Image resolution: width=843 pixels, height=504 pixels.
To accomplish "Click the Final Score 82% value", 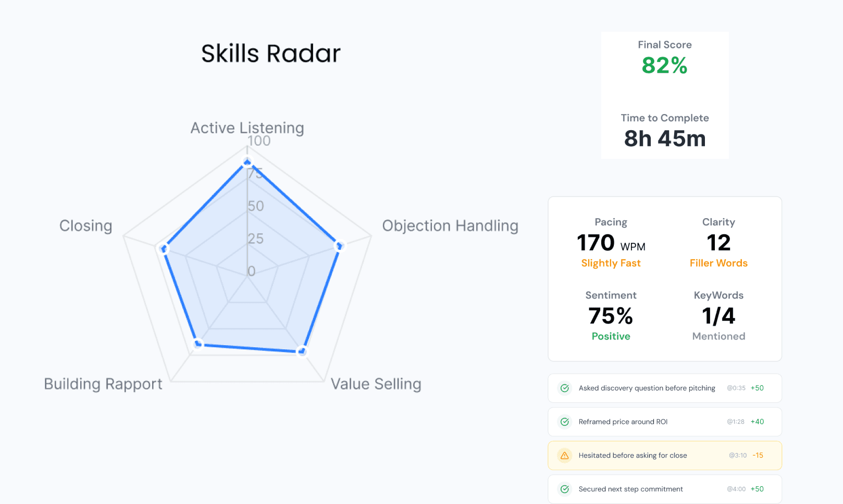I will (665, 66).
